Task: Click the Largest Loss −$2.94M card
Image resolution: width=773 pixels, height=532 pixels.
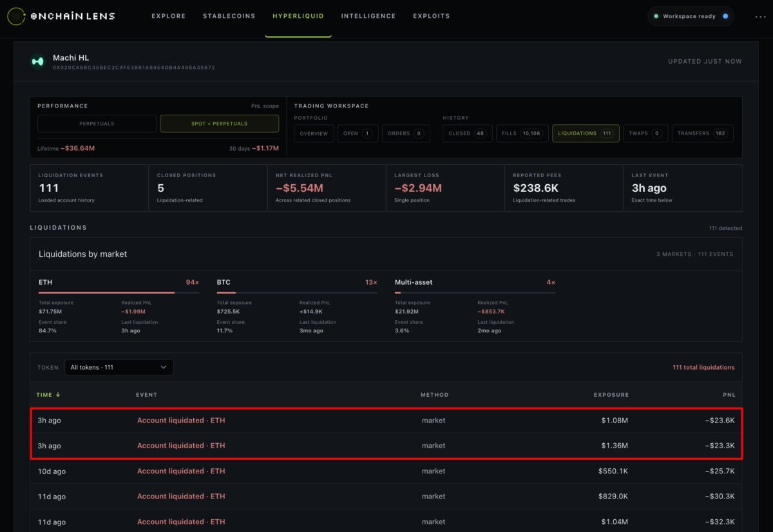Action: point(445,188)
